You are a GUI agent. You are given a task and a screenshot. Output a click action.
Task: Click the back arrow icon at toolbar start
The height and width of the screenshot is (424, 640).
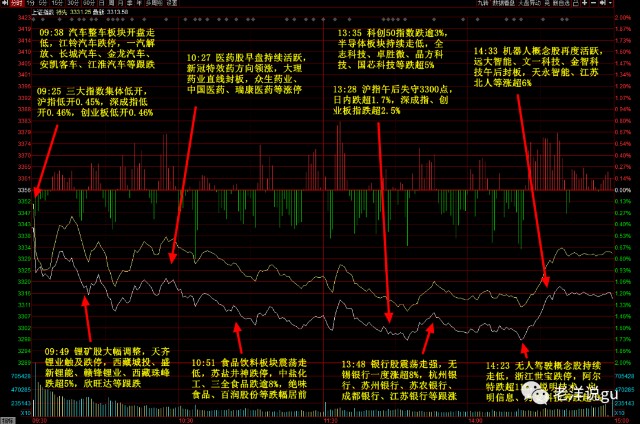tap(5, 3)
